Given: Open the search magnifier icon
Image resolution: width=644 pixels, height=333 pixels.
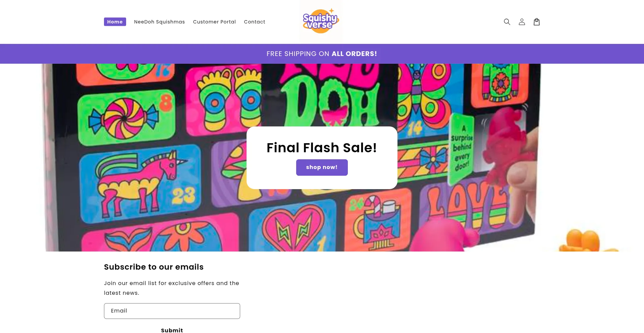Looking at the screenshot, I should (507, 22).
